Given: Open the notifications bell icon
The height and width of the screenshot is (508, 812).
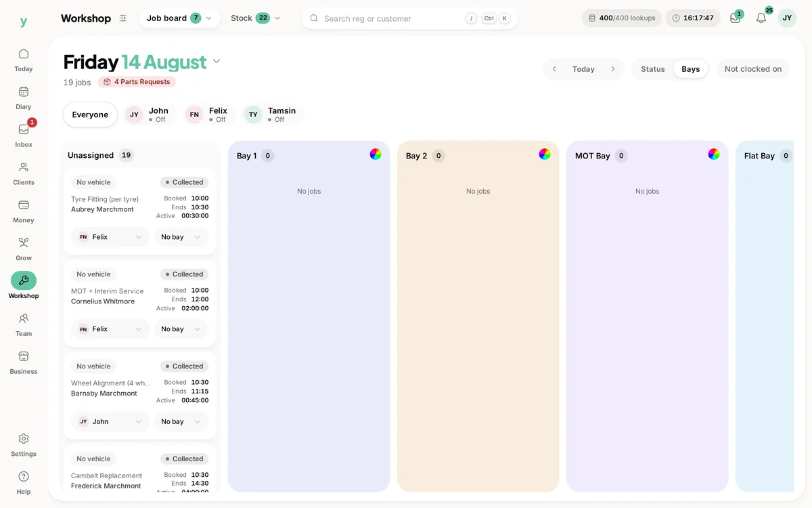Looking at the screenshot, I should tap(761, 18).
